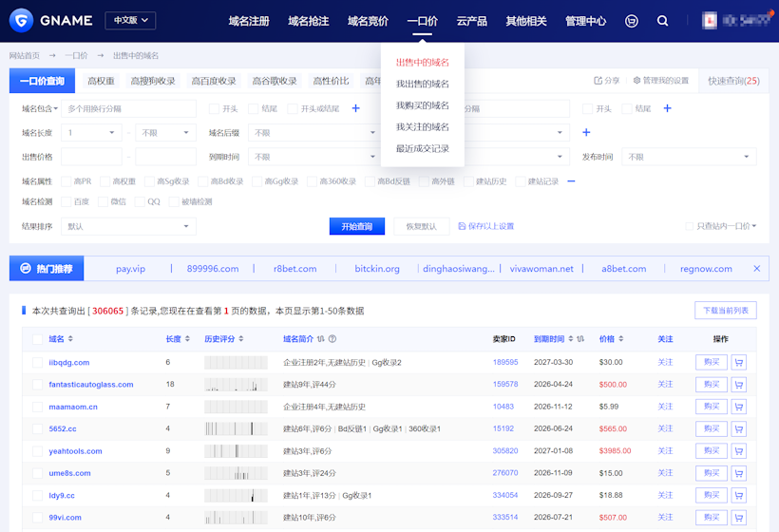This screenshot has height=532, width=779.
Task: Check the 高PR attribute checkbox
Action: [66, 181]
